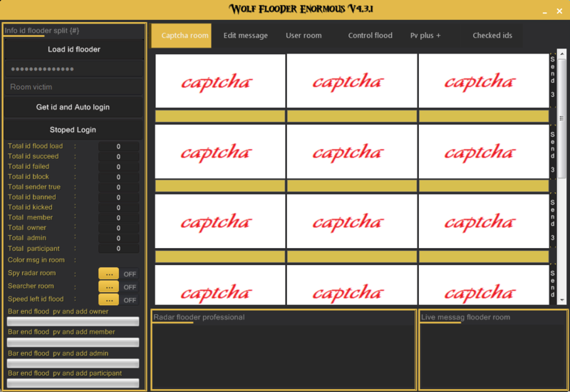
Task: Click the Total id flood load value
Action: [118, 146]
